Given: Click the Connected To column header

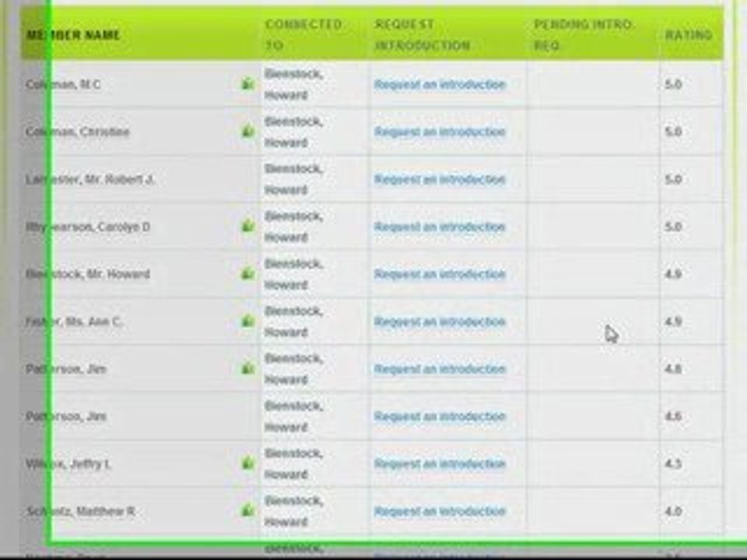Looking at the screenshot, I should (x=303, y=35).
